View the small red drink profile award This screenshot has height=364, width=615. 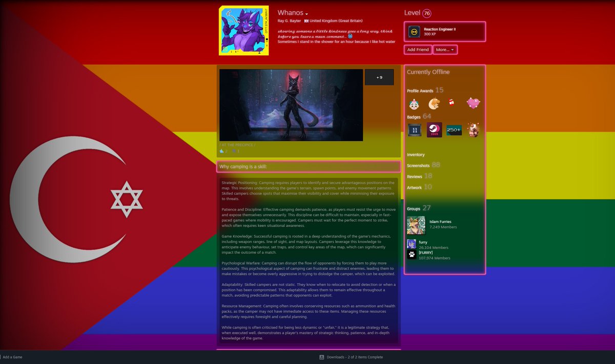(452, 103)
